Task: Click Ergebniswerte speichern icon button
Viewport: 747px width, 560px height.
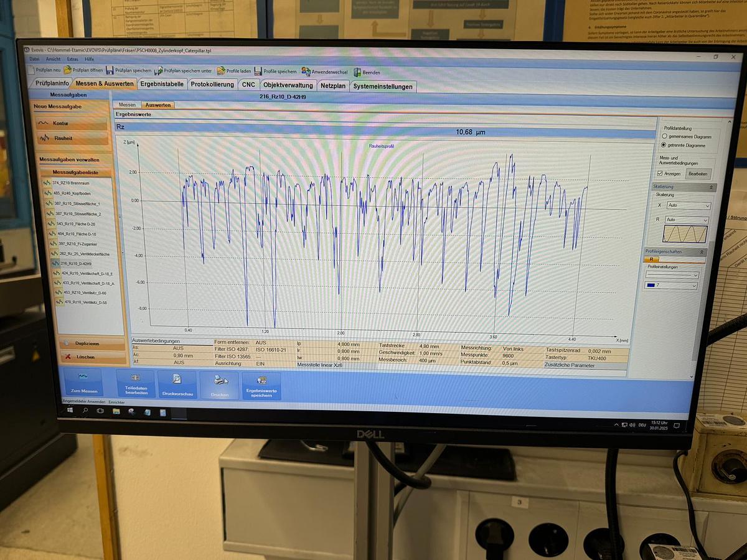Action: (261, 385)
